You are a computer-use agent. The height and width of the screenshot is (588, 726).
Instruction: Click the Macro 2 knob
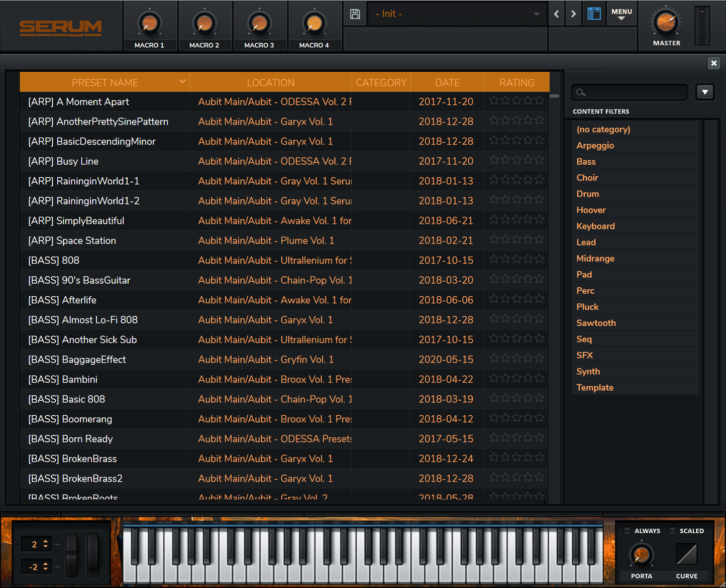(x=204, y=23)
